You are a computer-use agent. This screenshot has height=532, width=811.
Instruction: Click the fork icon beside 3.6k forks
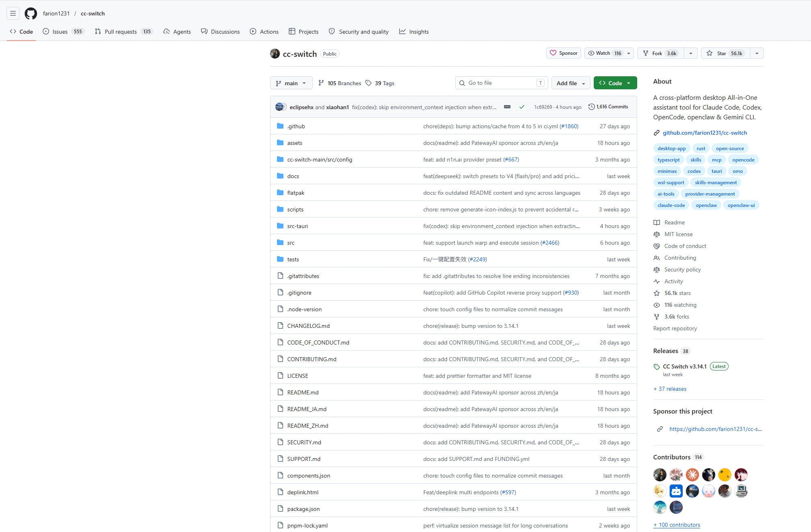coord(657,317)
